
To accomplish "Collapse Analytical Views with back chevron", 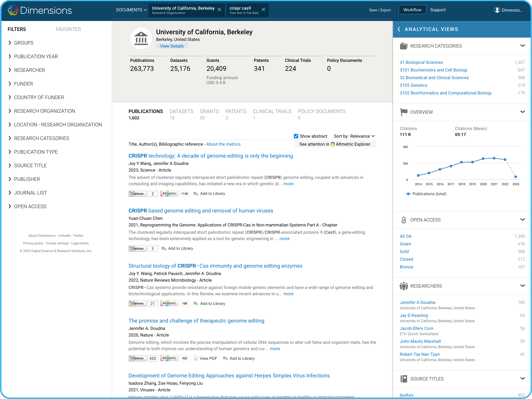I will click(x=399, y=29).
